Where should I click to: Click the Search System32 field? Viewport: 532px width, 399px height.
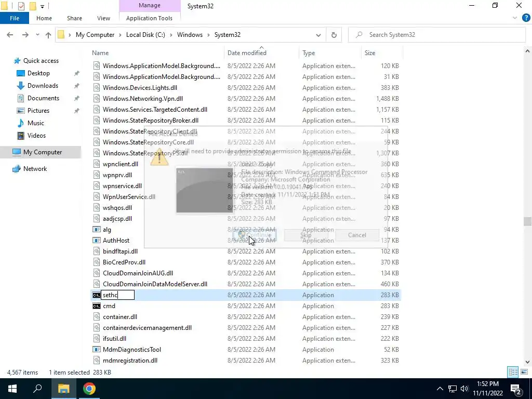[x=436, y=35]
